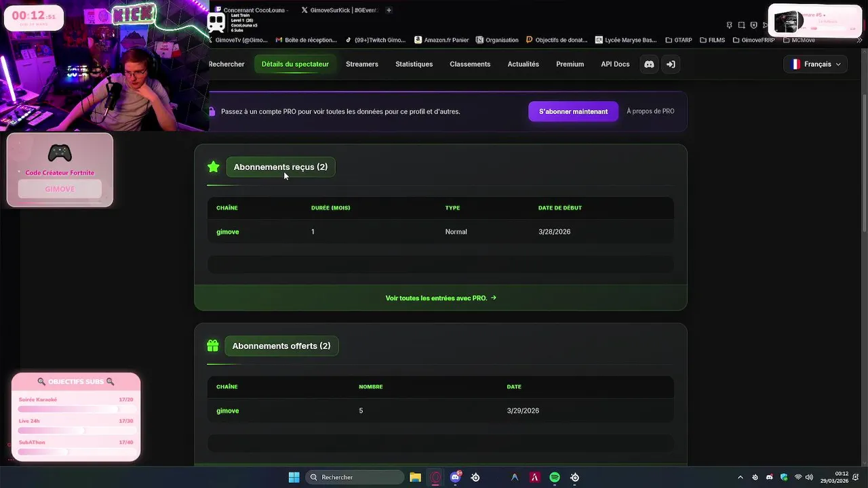The height and width of the screenshot is (488, 868).
Task: Click the game controller icon in creator code widget
Action: (60, 153)
